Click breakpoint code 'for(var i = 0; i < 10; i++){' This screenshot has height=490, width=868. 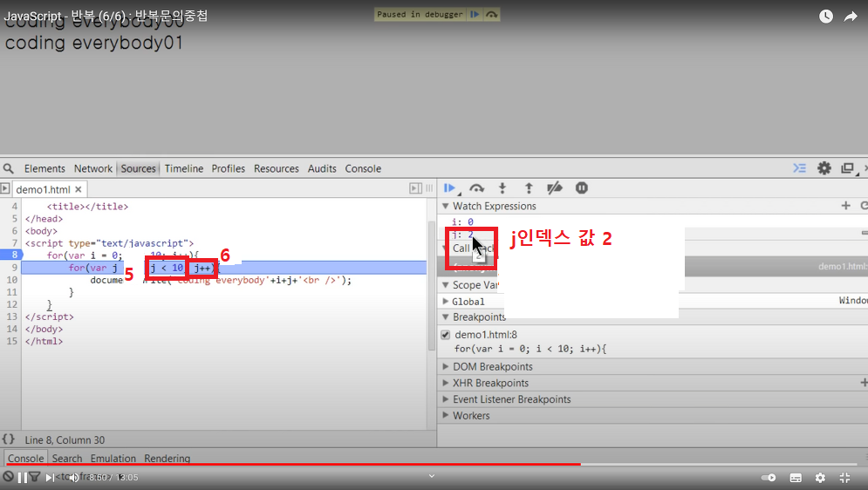tap(530, 349)
